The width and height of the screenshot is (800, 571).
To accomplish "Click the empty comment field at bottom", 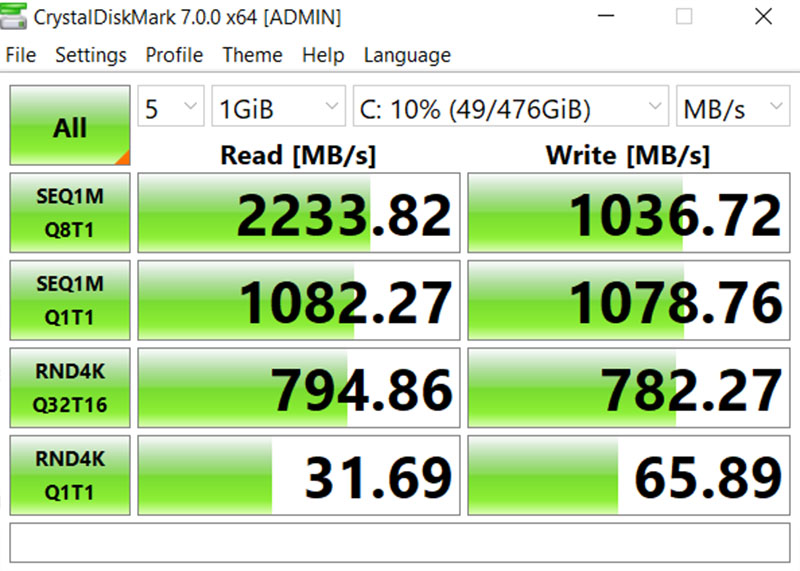I will coord(400,543).
